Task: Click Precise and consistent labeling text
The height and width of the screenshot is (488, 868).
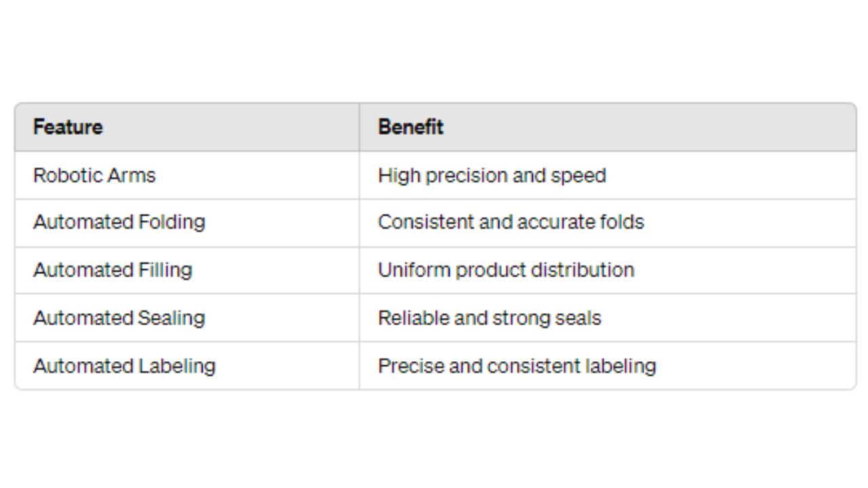Action: 517,367
